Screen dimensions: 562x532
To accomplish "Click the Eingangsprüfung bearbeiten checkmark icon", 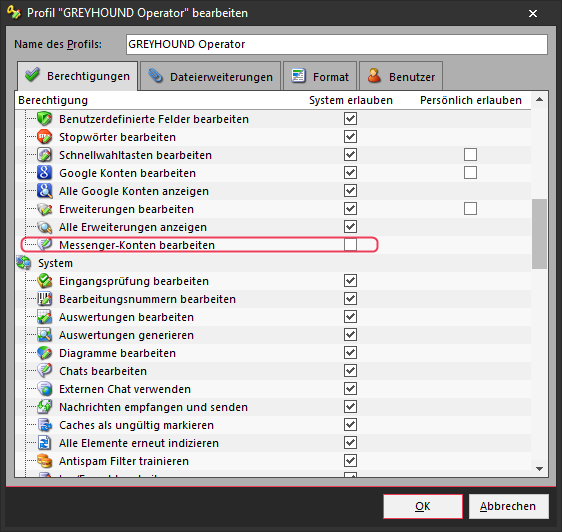I will (44, 281).
